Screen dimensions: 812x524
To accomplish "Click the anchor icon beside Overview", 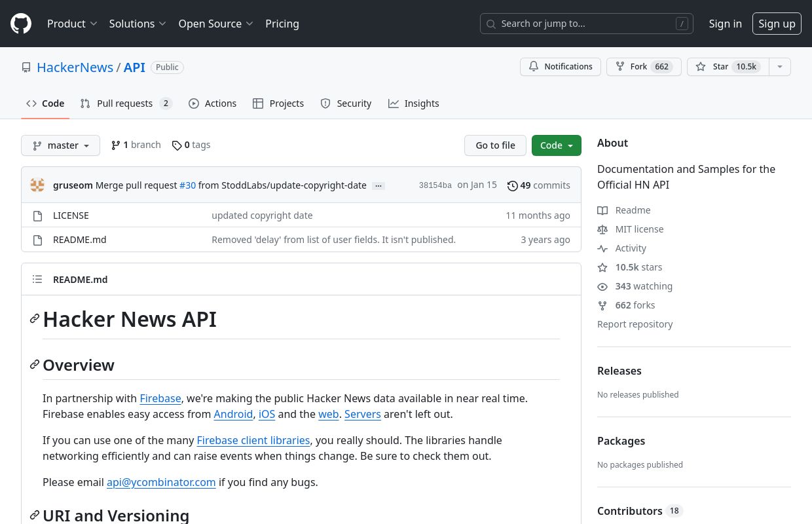I will pyautogui.click(x=35, y=364).
